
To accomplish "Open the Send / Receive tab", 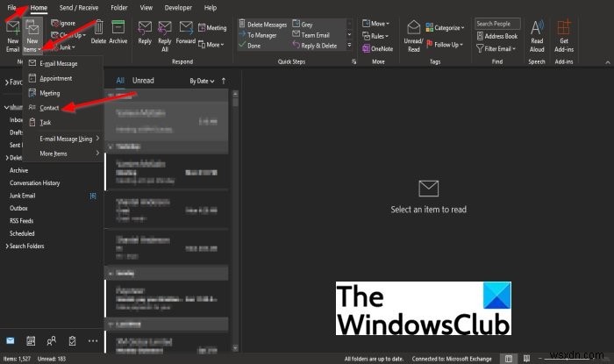I will [79, 7].
